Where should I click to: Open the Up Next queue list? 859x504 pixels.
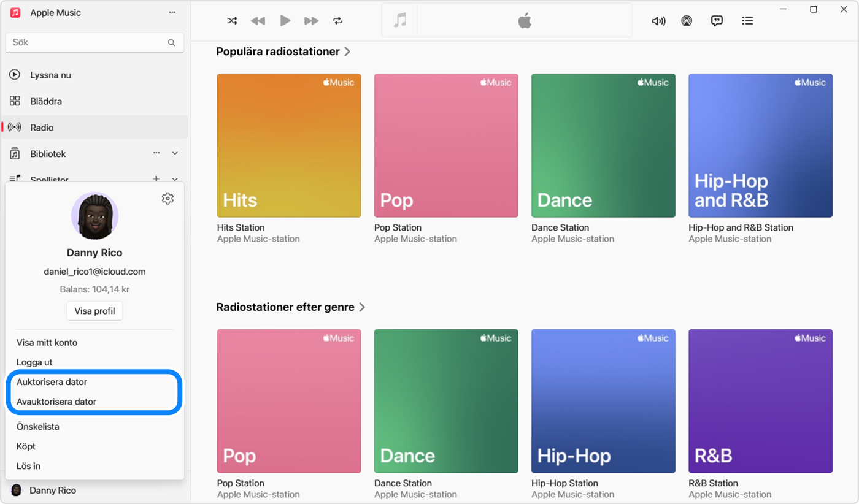pyautogui.click(x=747, y=21)
